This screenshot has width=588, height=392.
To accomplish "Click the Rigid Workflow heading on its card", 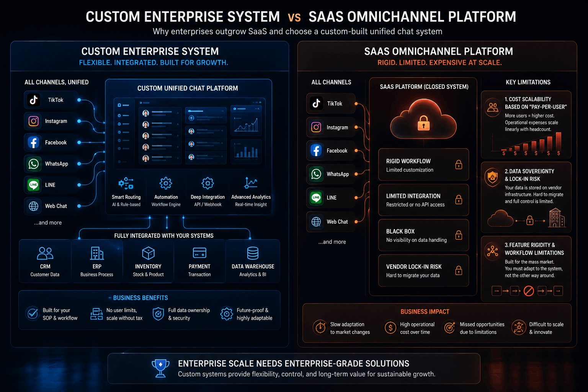I will [408, 161].
